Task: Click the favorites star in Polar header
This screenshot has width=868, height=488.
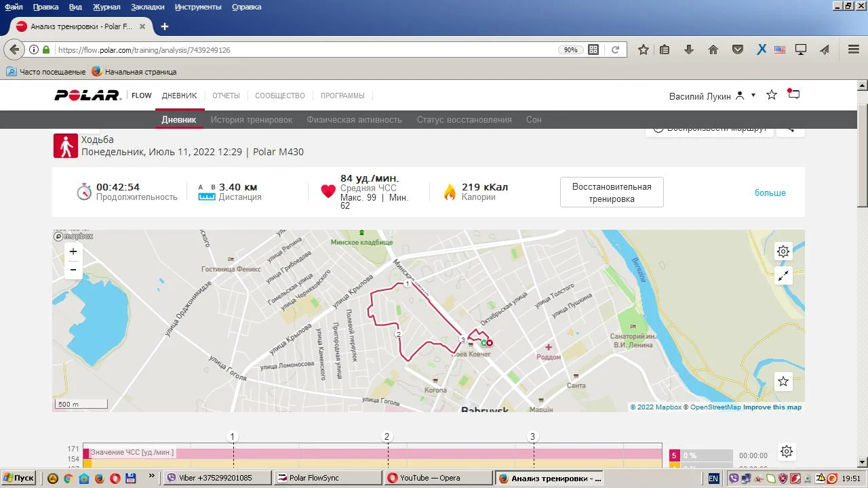Action: coord(772,96)
